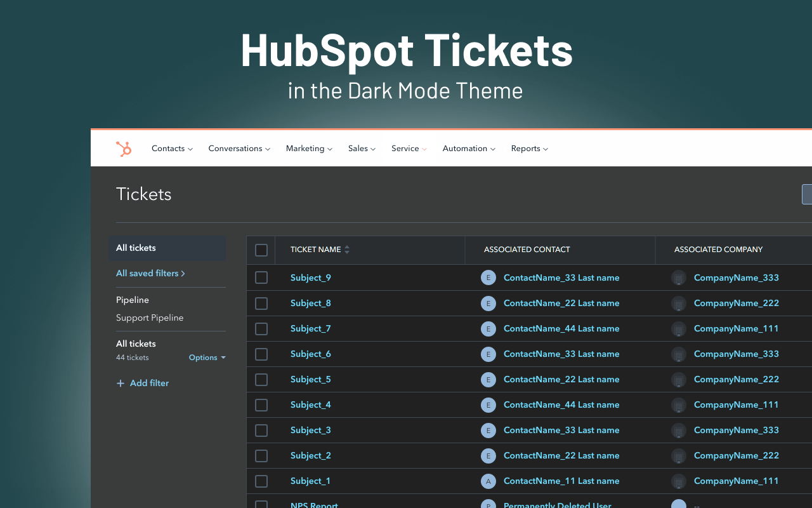Open the Conversations dropdown menu
812x508 pixels.
point(239,149)
